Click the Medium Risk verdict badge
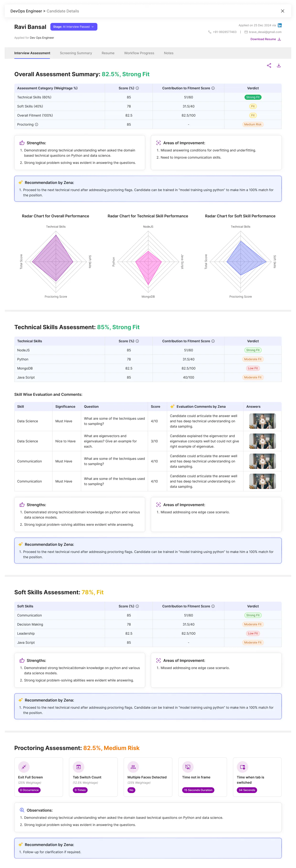Image resolution: width=296 pixels, height=868 pixels. click(x=253, y=124)
